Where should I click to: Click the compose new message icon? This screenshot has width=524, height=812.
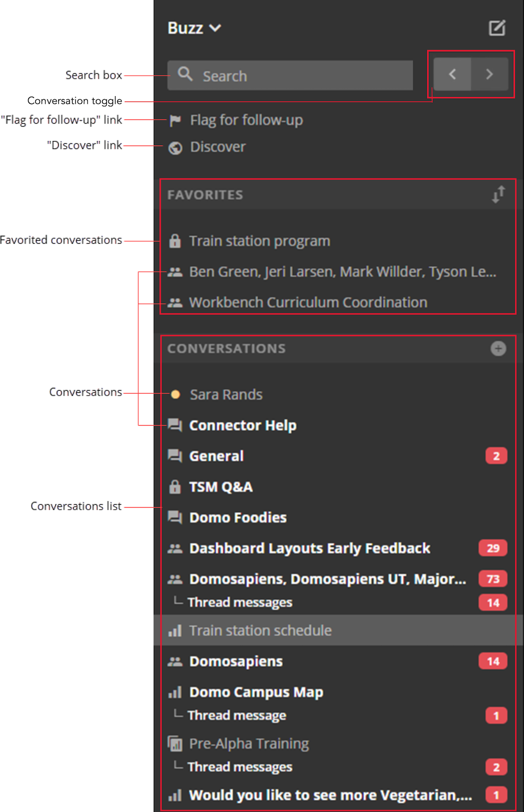click(497, 28)
